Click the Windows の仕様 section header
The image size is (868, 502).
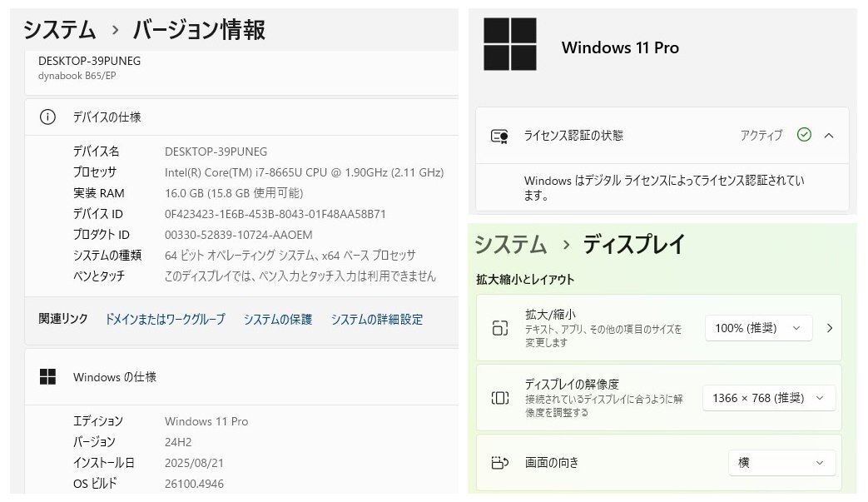coord(241,377)
